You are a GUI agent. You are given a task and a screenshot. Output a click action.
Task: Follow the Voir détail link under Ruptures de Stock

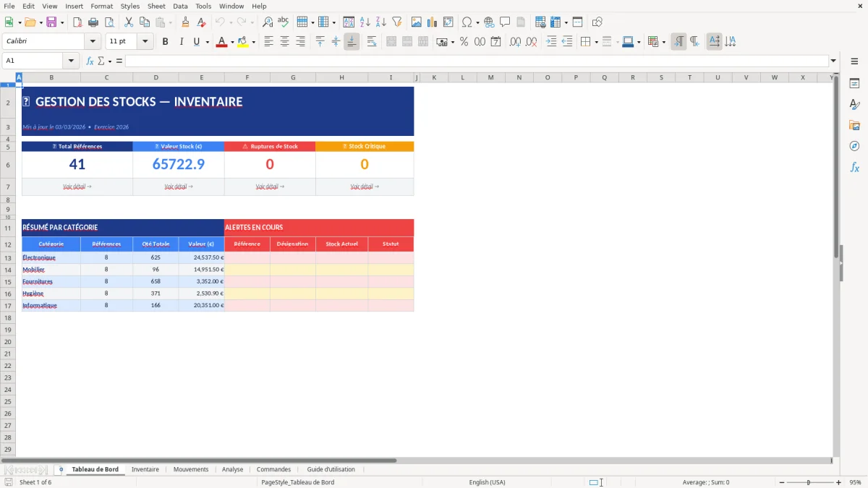tap(270, 187)
